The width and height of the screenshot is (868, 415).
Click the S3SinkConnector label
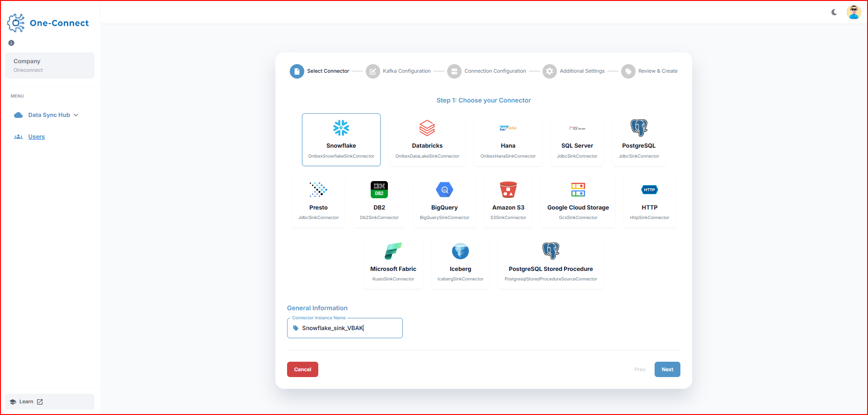[x=508, y=218]
